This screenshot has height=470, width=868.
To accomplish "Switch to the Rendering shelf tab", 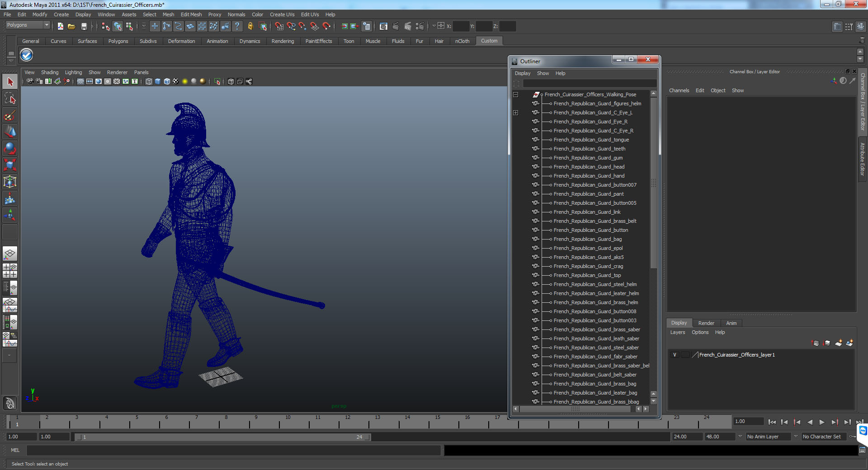I will click(283, 41).
